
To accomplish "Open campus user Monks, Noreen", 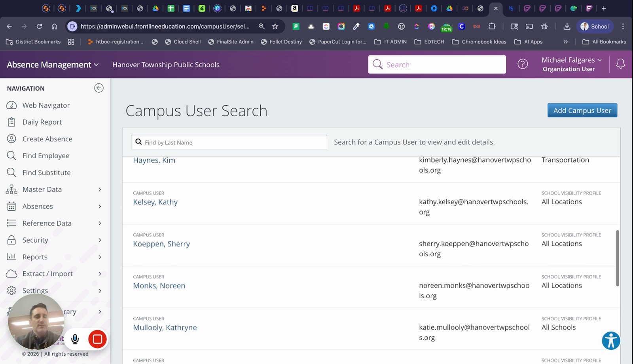I will click(x=159, y=286).
